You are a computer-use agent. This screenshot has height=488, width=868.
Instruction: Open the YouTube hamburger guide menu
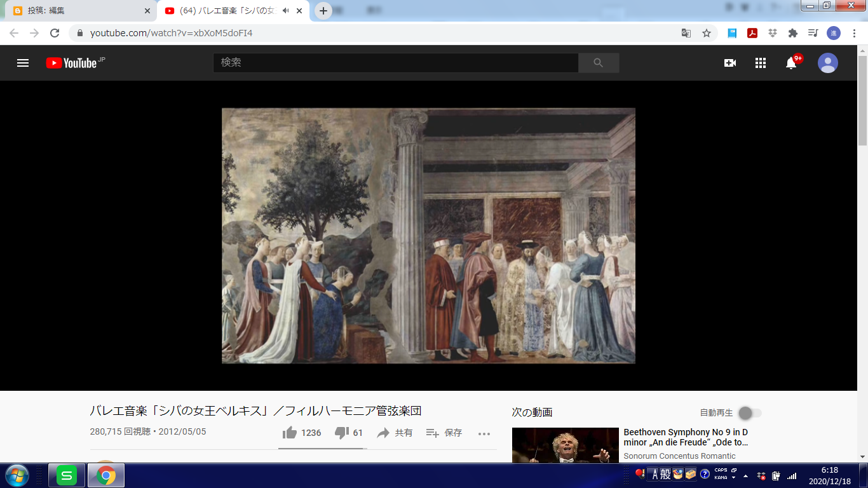[x=23, y=63]
